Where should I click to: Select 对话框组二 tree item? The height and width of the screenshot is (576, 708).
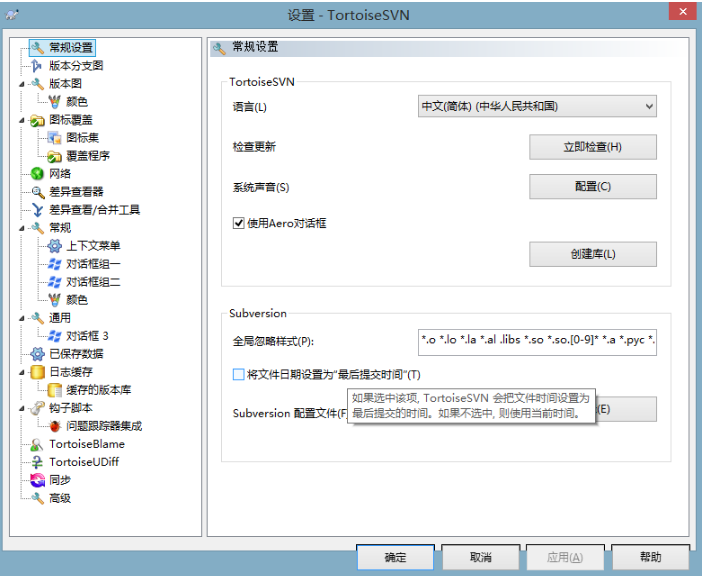93,282
